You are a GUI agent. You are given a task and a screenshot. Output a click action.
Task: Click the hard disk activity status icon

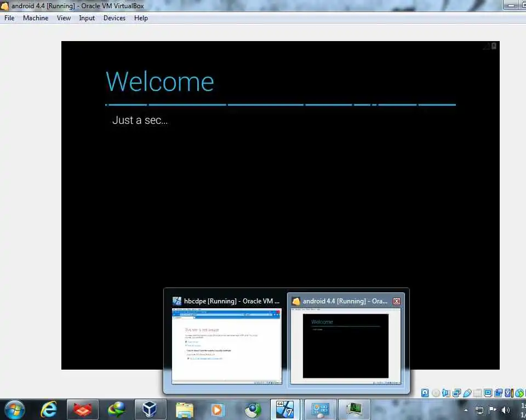425,393
